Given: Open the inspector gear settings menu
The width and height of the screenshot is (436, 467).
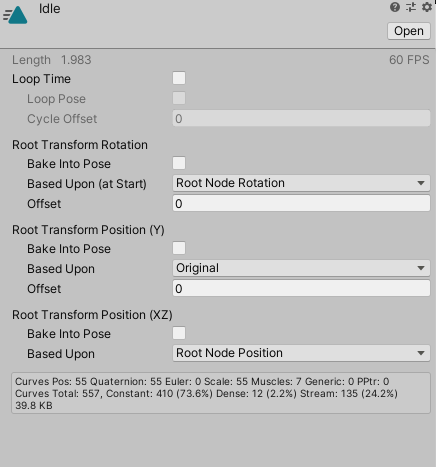Looking at the screenshot, I should click(427, 7).
